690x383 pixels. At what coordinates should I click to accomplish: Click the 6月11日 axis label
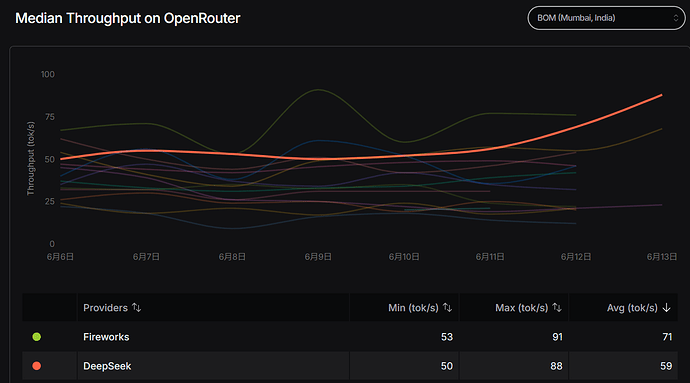click(x=490, y=257)
